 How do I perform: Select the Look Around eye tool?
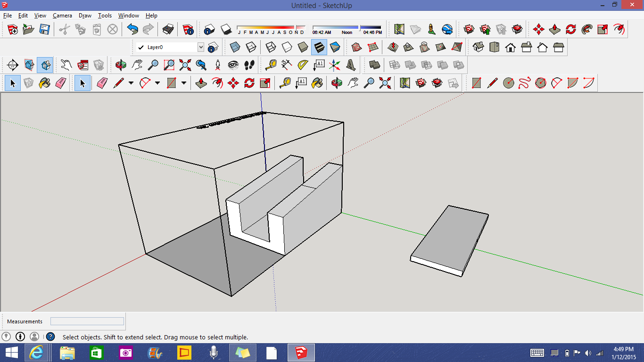(x=233, y=65)
